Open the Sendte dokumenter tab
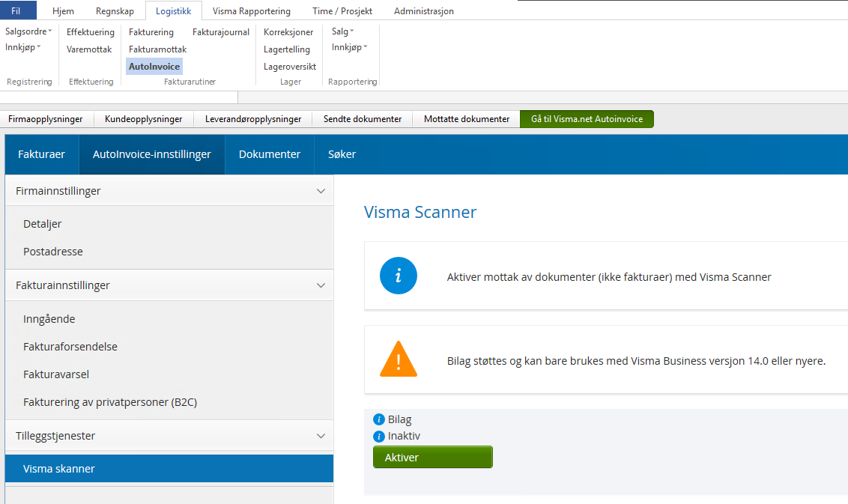This screenshot has height=504, width=848. [363, 119]
